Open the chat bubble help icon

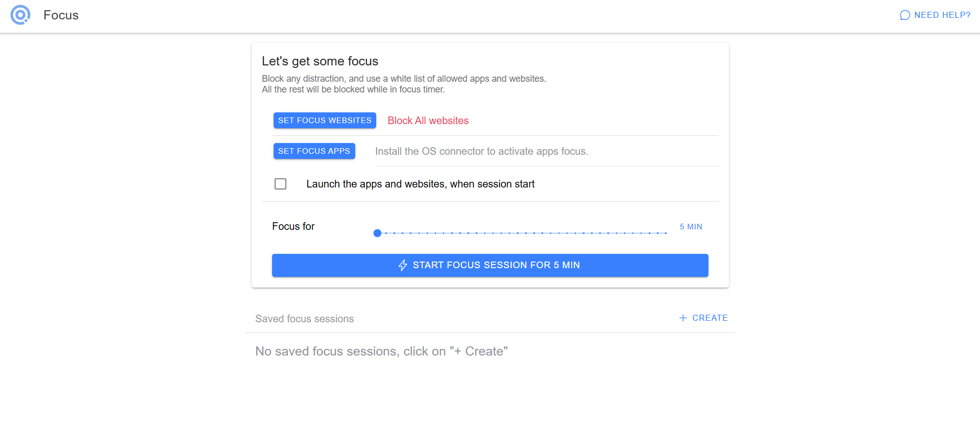point(904,15)
